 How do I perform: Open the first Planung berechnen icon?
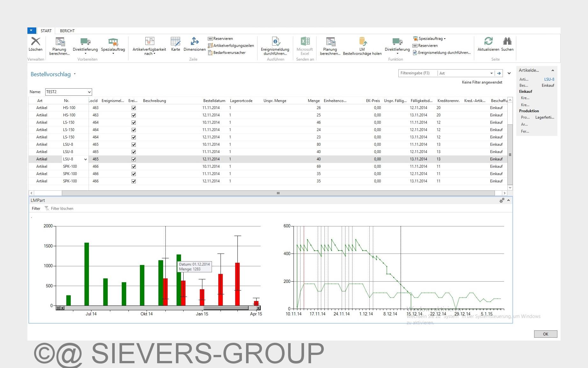(60, 41)
